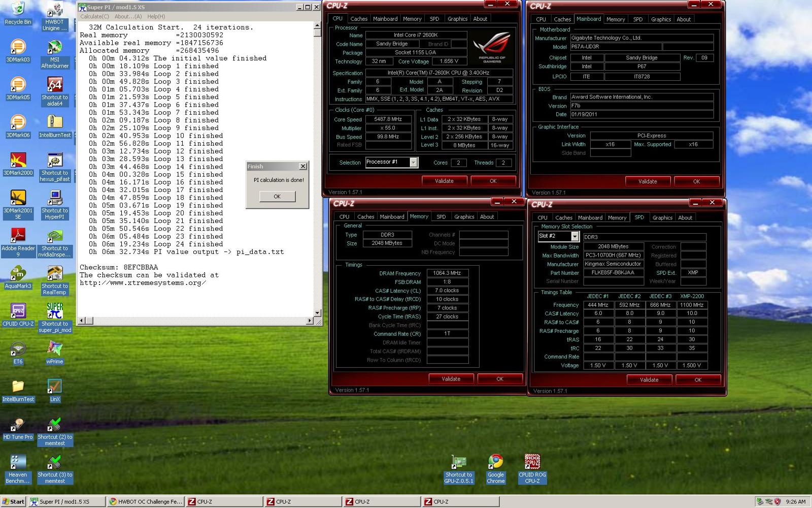Open Shortcut (2) to memtest icon

coord(55,432)
